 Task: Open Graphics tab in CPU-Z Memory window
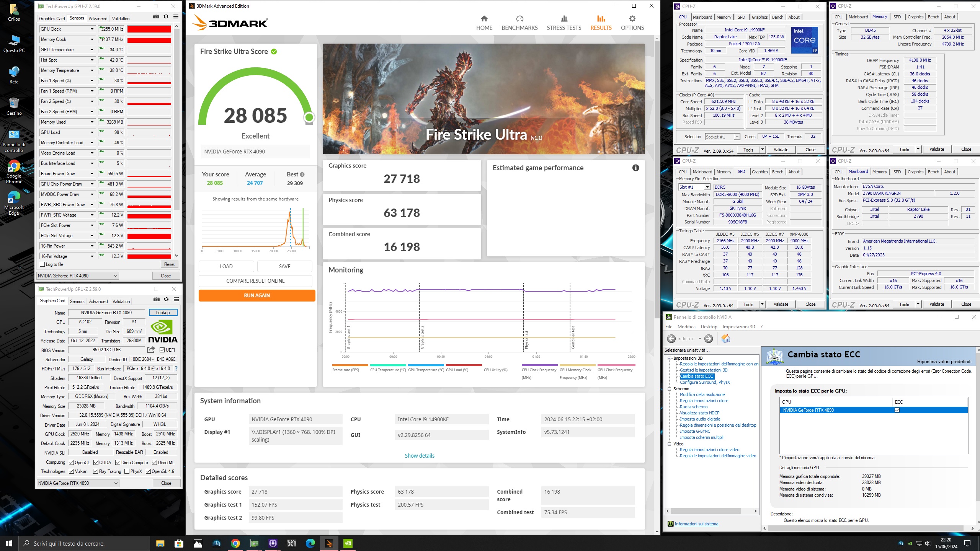915,17
